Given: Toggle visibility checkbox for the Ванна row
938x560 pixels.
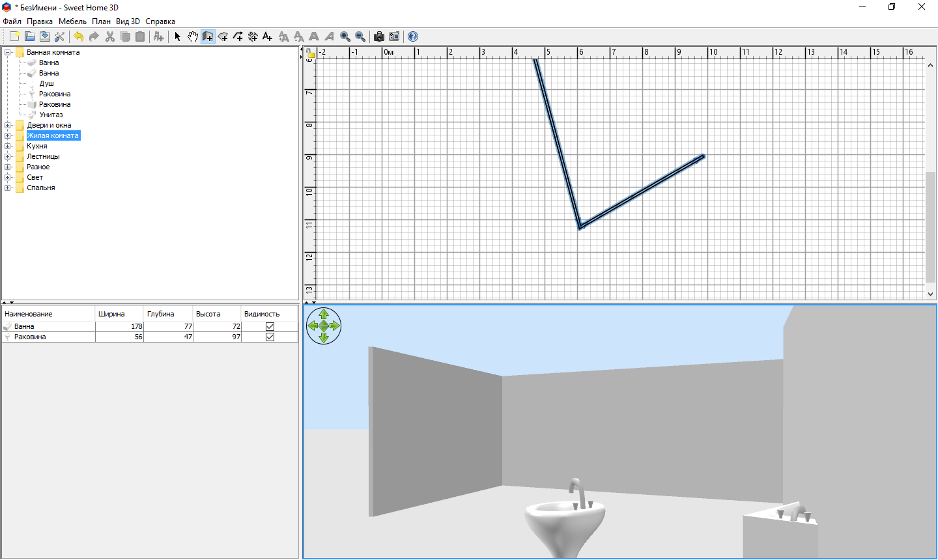Looking at the screenshot, I should tap(270, 326).
